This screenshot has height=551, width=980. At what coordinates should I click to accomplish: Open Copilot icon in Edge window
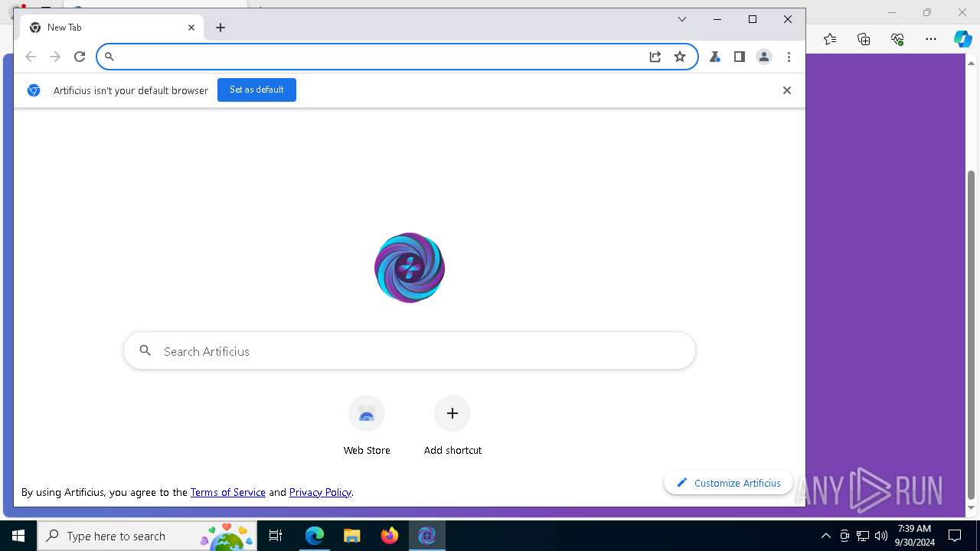pos(963,39)
